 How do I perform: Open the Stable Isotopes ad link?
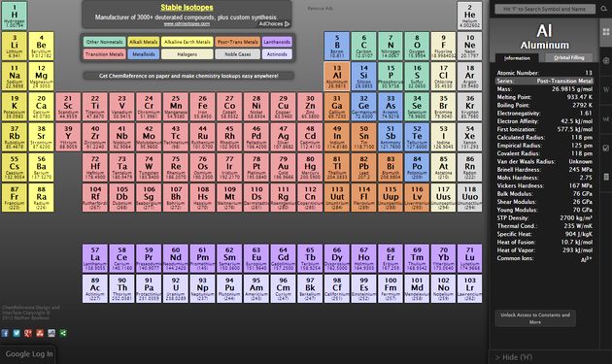tap(187, 8)
